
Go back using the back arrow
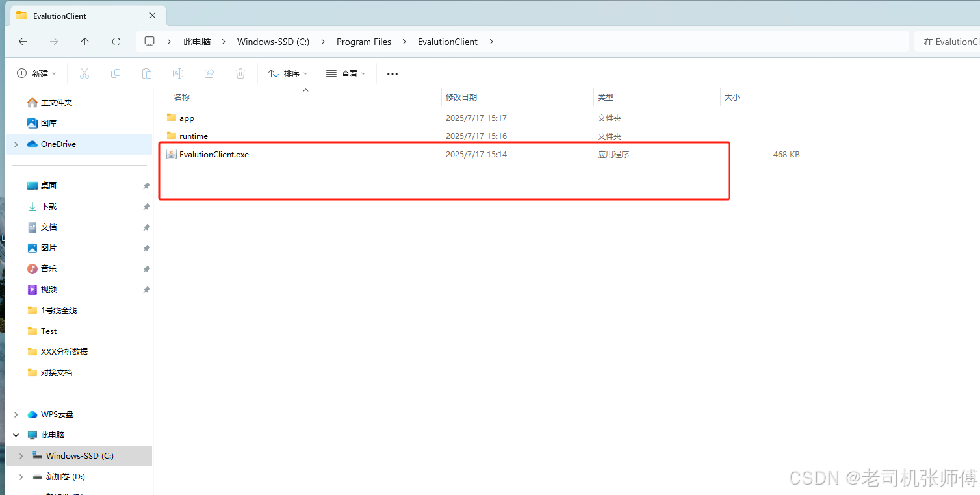(x=22, y=41)
